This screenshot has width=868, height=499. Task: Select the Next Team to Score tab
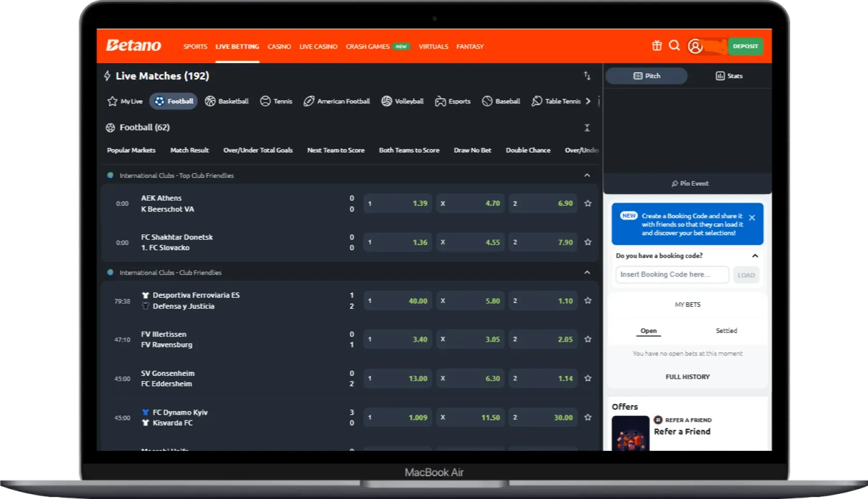tap(336, 150)
